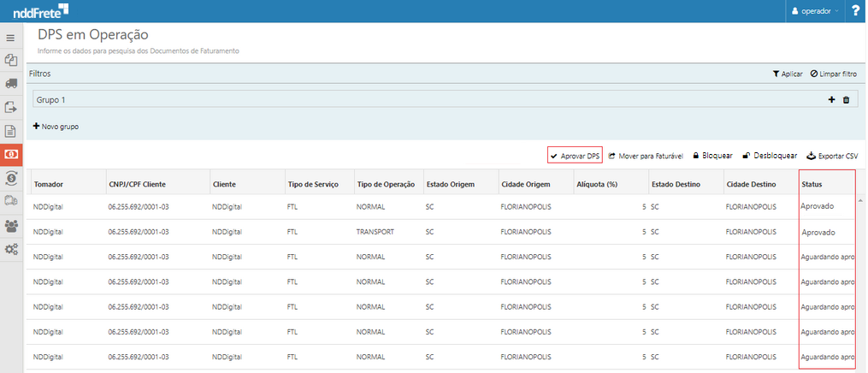Click the plus icon in Grupo 1
The width and height of the screenshot is (868, 373).
click(x=831, y=100)
